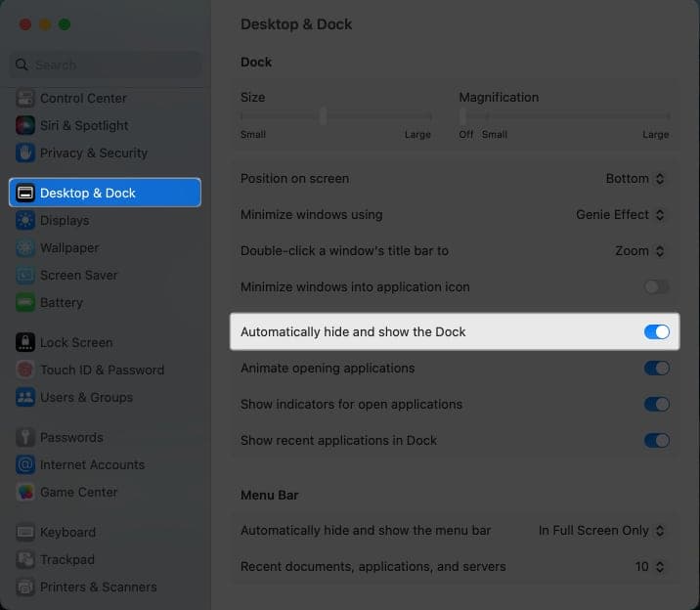
Task: Open menu bar In Full Screen Only dropdown
Action: [x=602, y=530]
